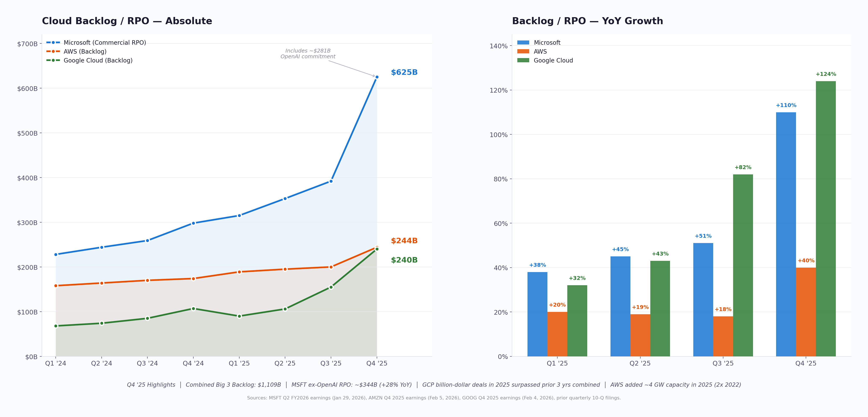868x417 pixels.
Task: Click the Sources footnote text at bottom
Action: 434,398
